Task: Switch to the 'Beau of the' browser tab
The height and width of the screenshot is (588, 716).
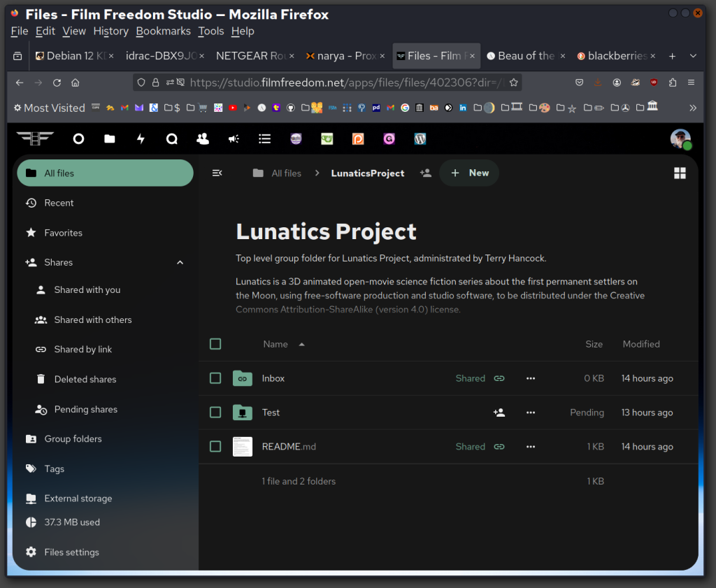Action: pos(524,55)
